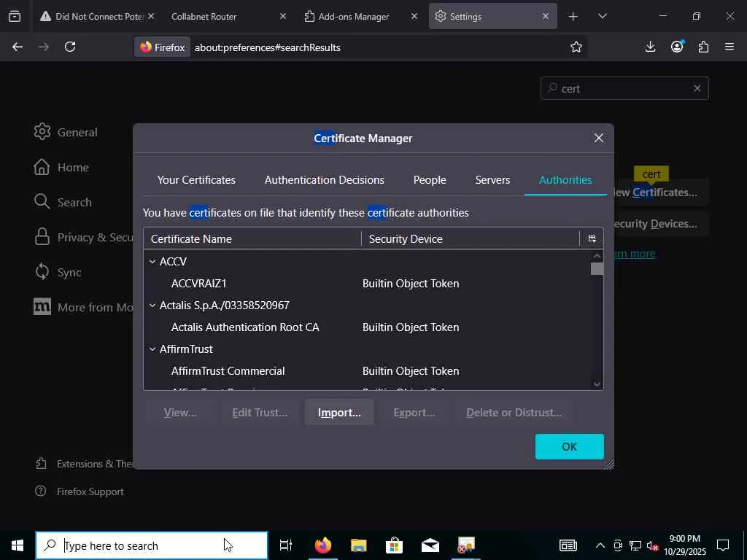747x560 pixels.
Task: Open Extensions & Themes link
Action: click(x=85, y=464)
